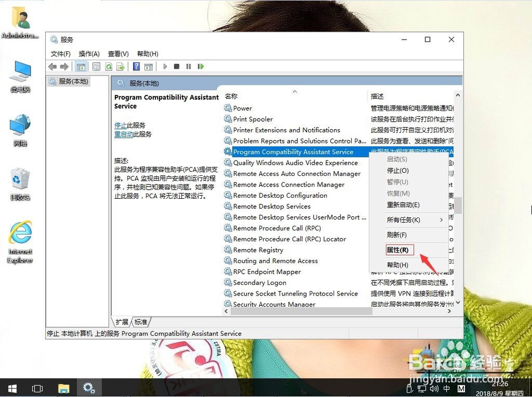Open the 文件(F) menu
Screen dimensions: 532x397
pos(61,54)
